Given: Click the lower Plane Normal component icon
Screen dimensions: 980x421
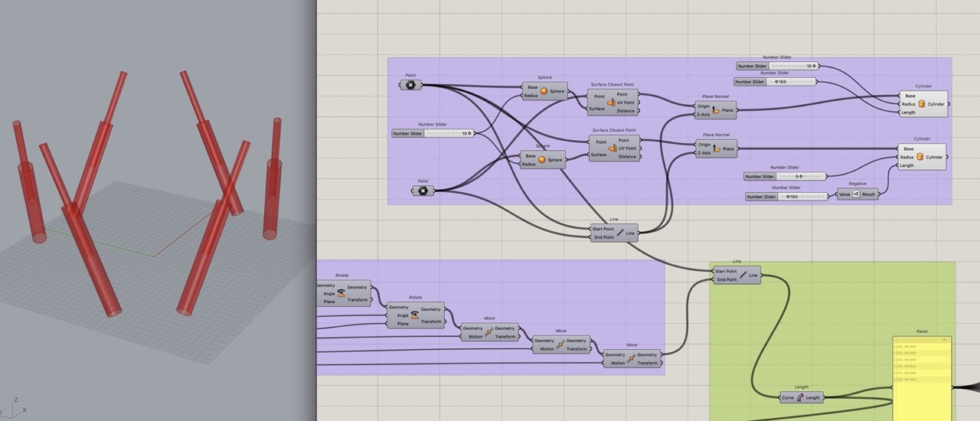Looking at the screenshot, I should (717, 148).
